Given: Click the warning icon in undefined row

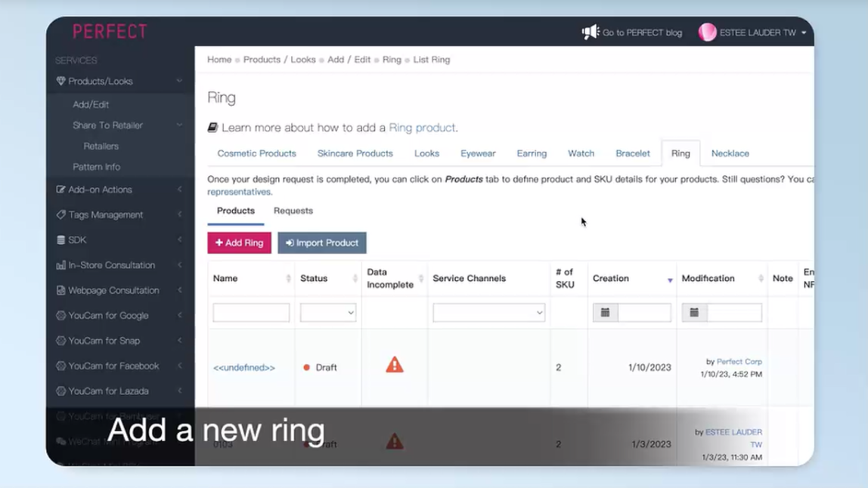Looking at the screenshot, I should pyautogui.click(x=394, y=365).
